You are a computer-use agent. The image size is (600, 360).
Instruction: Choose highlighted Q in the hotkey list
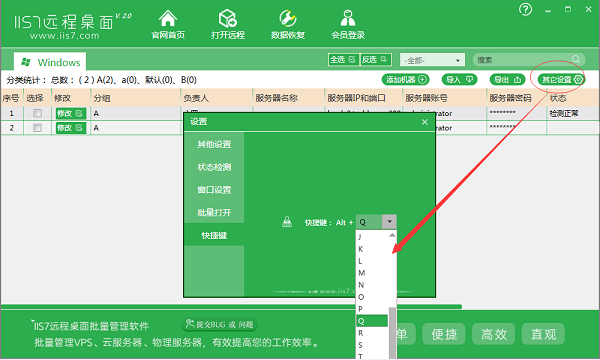[x=372, y=321]
